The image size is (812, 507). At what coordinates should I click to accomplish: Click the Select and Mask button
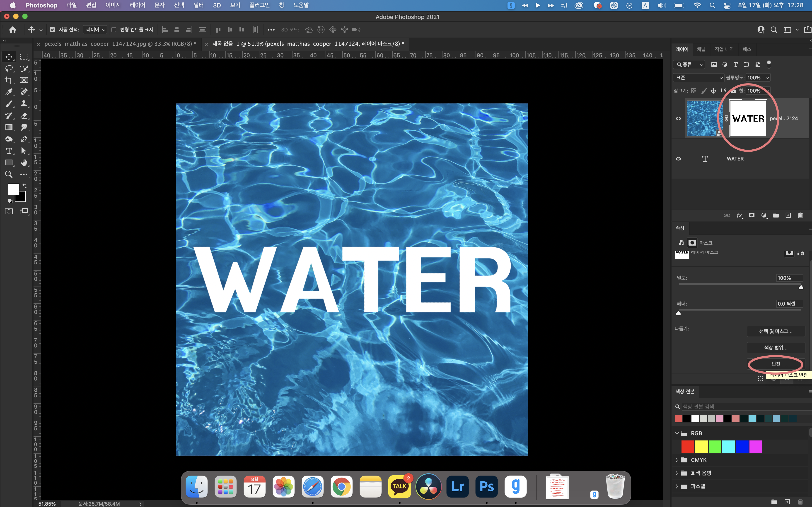pos(776,331)
